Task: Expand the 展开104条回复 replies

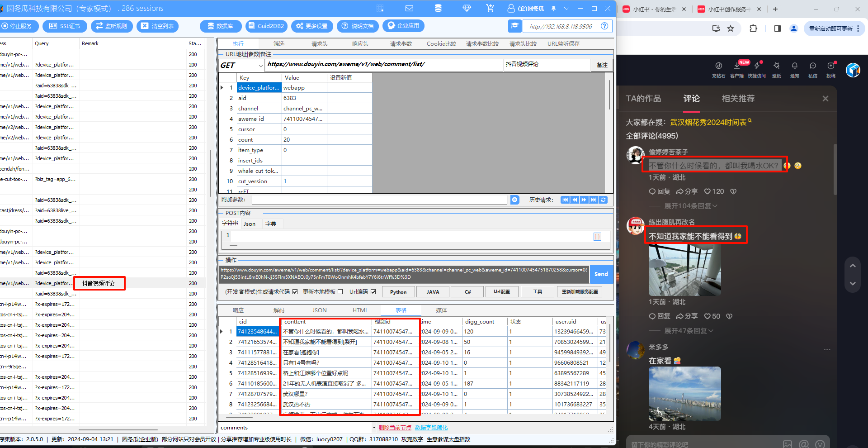Action: click(690, 206)
